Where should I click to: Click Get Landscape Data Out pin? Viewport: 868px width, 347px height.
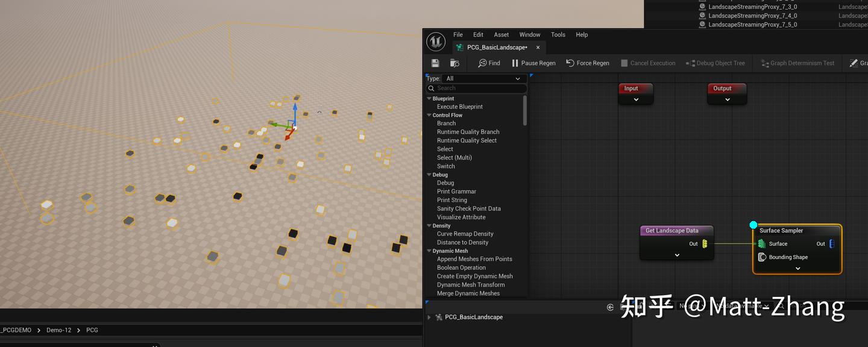(x=704, y=244)
